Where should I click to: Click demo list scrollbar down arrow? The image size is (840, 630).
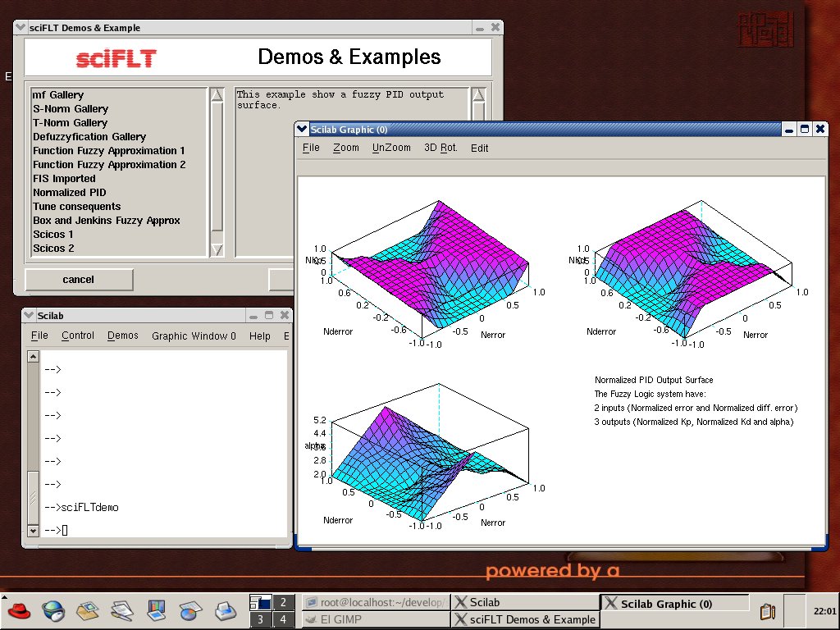(217, 249)
